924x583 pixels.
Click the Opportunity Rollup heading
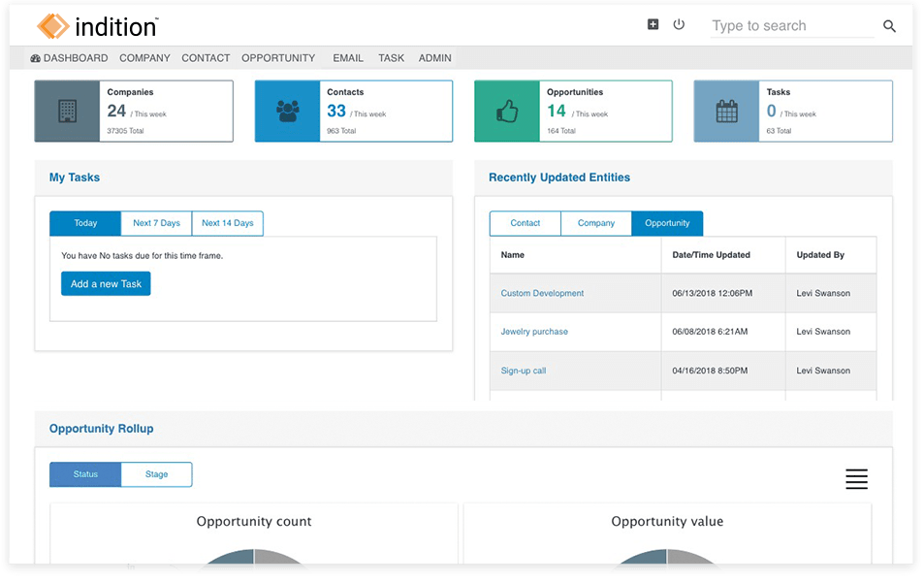click(x=102, y=429)
